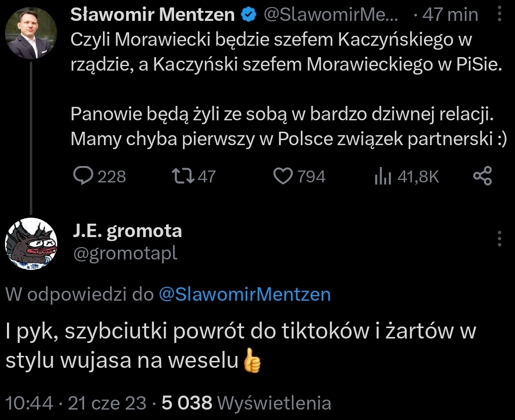Screen dimensions: 515x420
Task: Click the 5 038 Wyświetlenia view count
Action: (x=246, y=403)
